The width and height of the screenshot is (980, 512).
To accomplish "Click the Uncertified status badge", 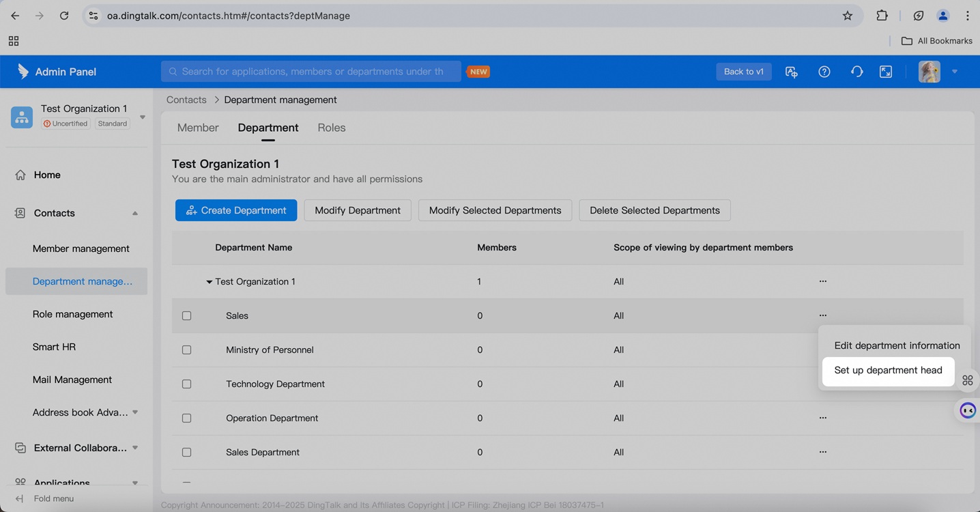I will [x=66, y=124].
